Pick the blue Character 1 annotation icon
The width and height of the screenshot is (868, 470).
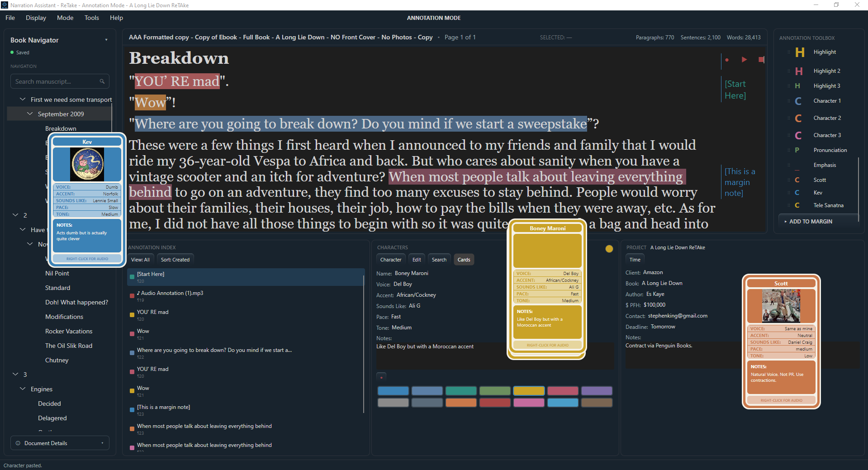coord(798,101)
